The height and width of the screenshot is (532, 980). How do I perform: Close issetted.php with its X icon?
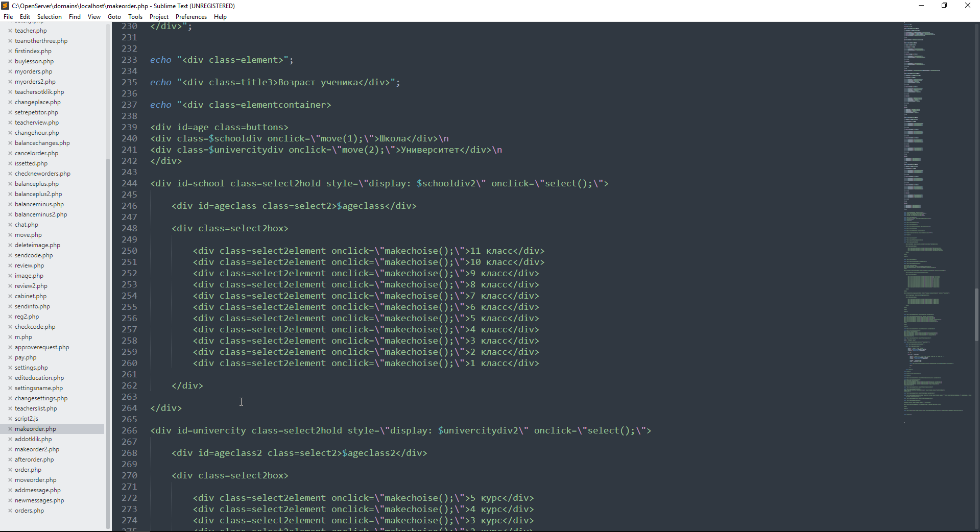coord(10,163)
